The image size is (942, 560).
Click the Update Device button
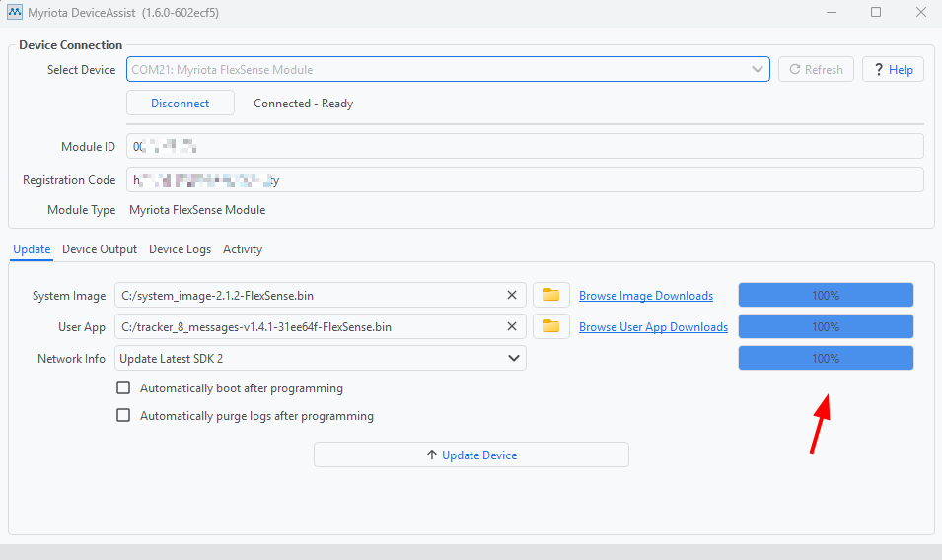click(471, 455)
